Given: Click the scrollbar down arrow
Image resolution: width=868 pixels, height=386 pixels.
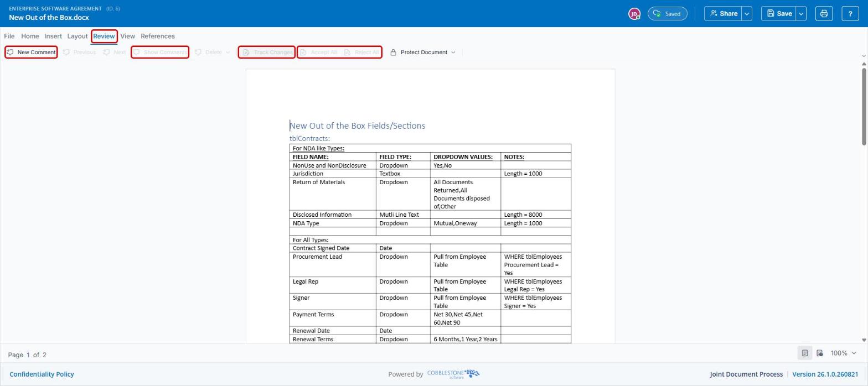Looking at the screenshot, I should pos(864,340).
